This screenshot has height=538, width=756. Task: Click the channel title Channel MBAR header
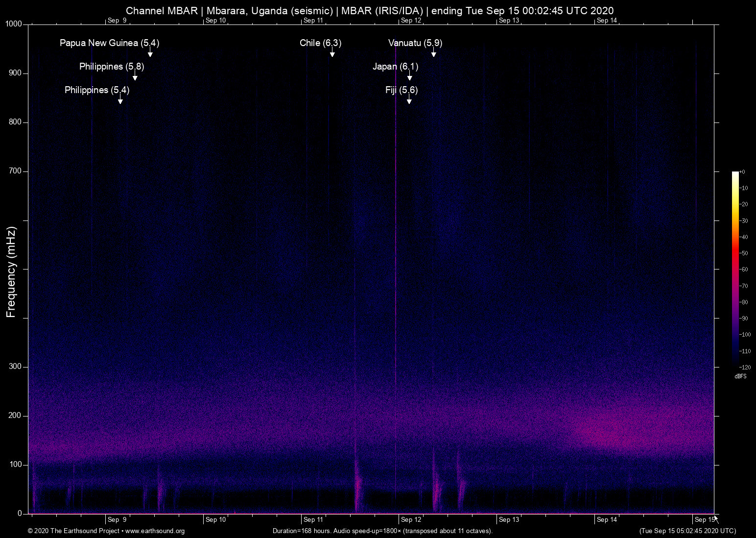[x=161, y=10]
